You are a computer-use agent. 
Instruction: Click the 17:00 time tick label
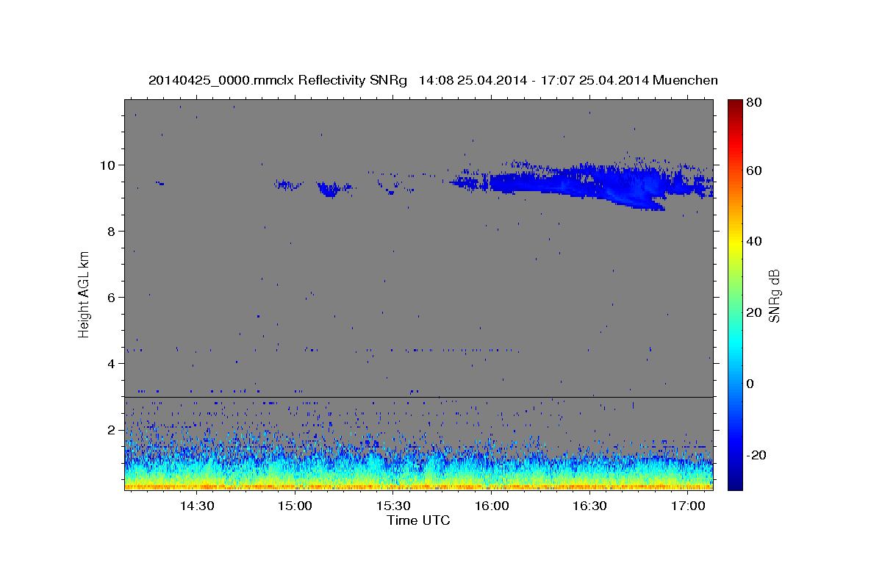tap(688, 506)
